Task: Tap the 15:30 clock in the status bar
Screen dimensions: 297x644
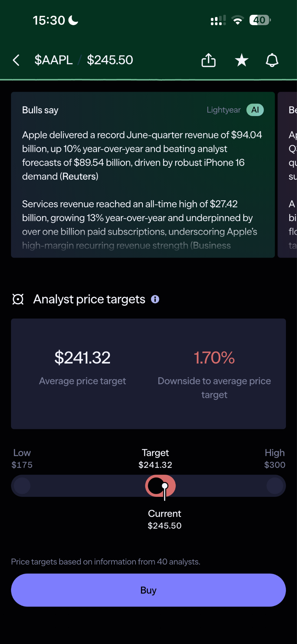Action: point(49,19)
